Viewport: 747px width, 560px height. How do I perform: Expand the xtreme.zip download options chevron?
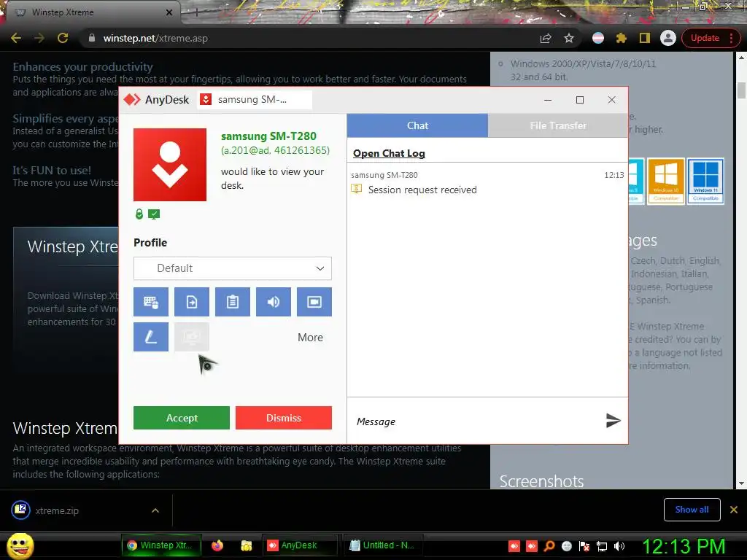(155, 510)
